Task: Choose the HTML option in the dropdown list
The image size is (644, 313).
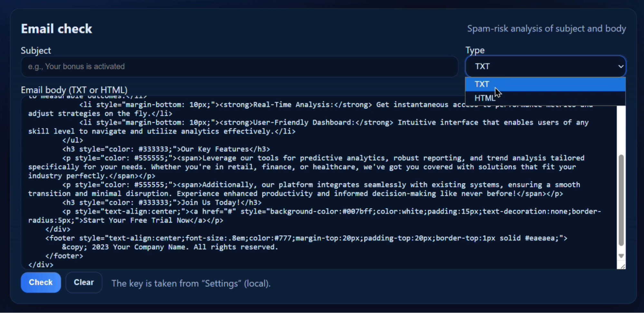Action: [x=545, y=98]
